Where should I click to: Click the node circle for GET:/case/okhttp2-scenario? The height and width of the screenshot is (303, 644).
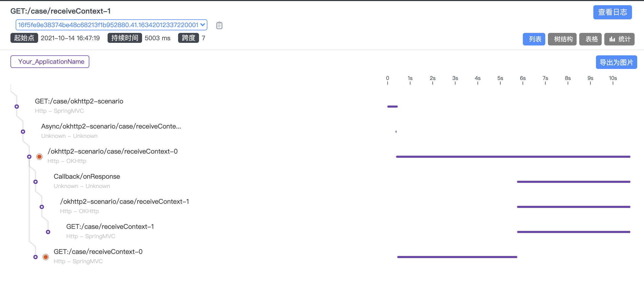point(17,107)
